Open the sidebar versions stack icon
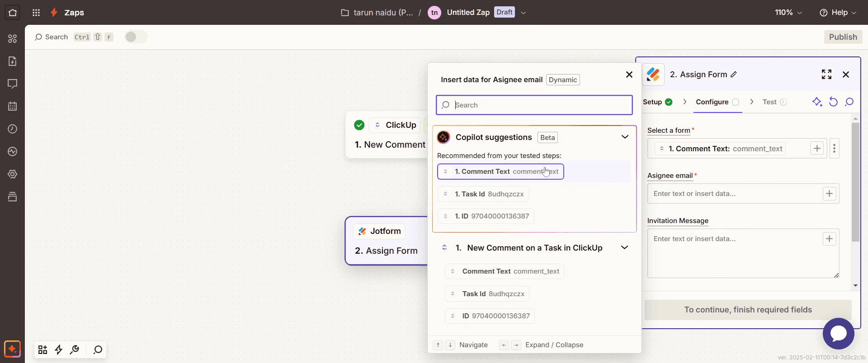 [x=13, y=197]
